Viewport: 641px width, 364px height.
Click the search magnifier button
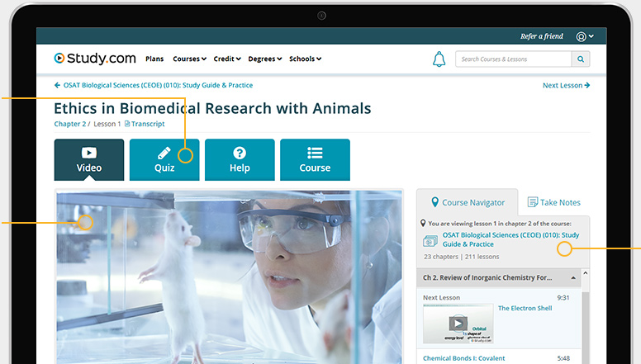(x=581, y=59)
